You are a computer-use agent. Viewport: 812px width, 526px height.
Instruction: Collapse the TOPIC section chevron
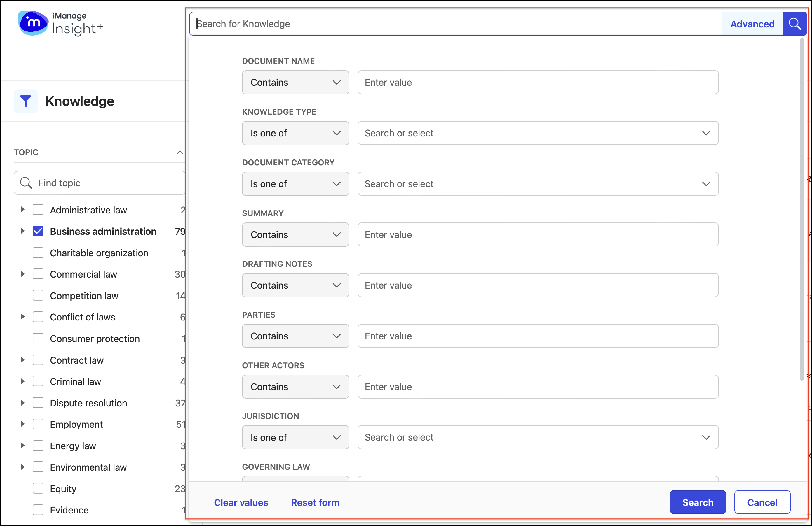pos(180,152)
